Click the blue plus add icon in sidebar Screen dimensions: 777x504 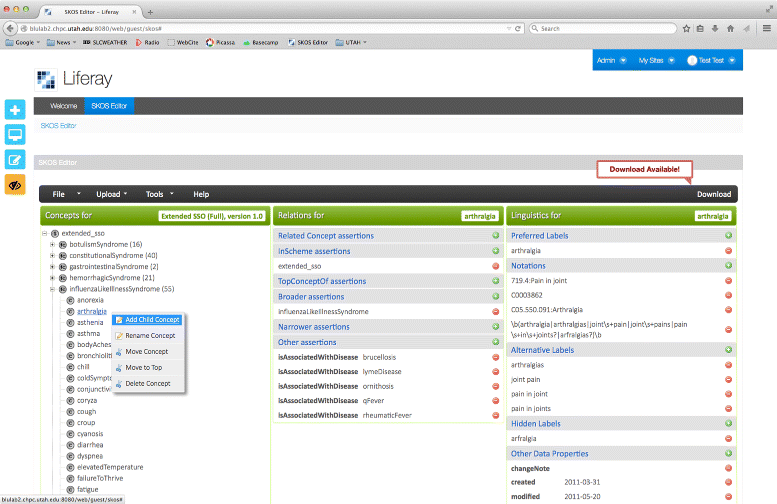pos(15,110)
